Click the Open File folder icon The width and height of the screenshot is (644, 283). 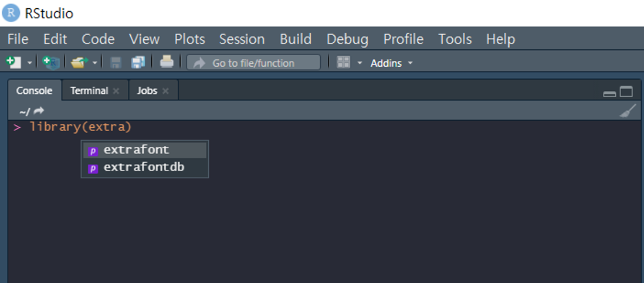point(79,62)
